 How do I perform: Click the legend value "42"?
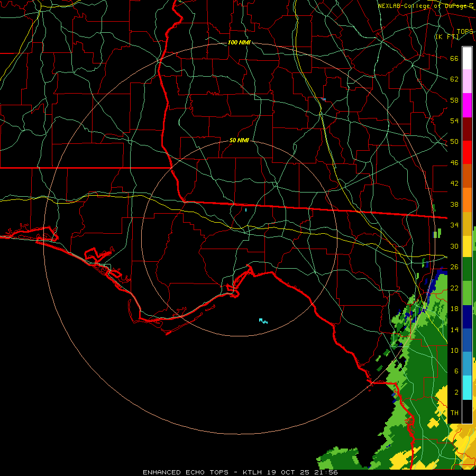(x=454, y=184)
